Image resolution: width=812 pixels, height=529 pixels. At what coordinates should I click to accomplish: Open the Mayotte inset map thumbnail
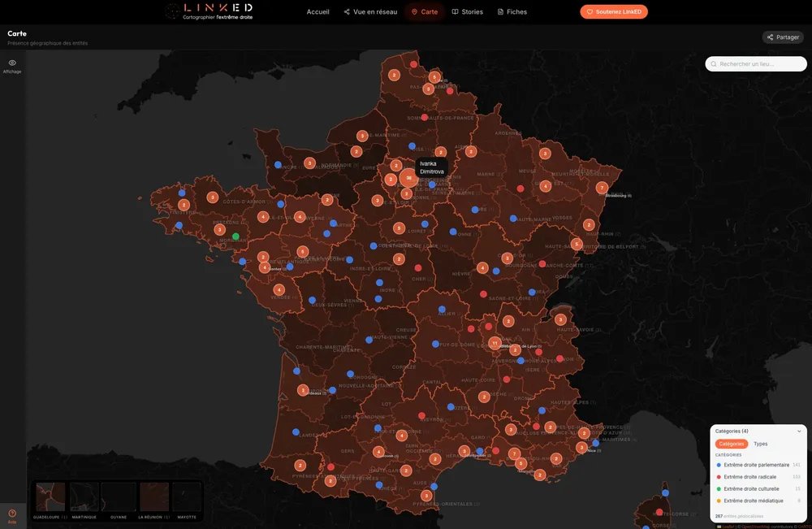click(187, 496)
